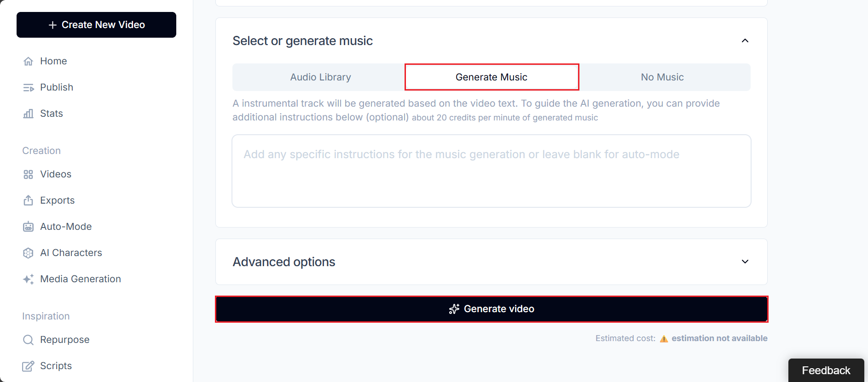The image size is (868, 382).
Task: Open the Feedback button
Action: point(826,370)
